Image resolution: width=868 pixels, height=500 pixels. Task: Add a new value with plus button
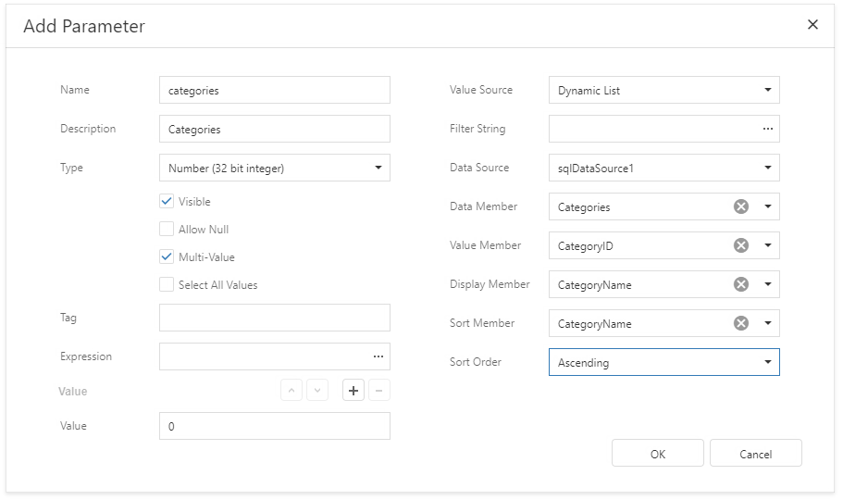click(353, 391)
